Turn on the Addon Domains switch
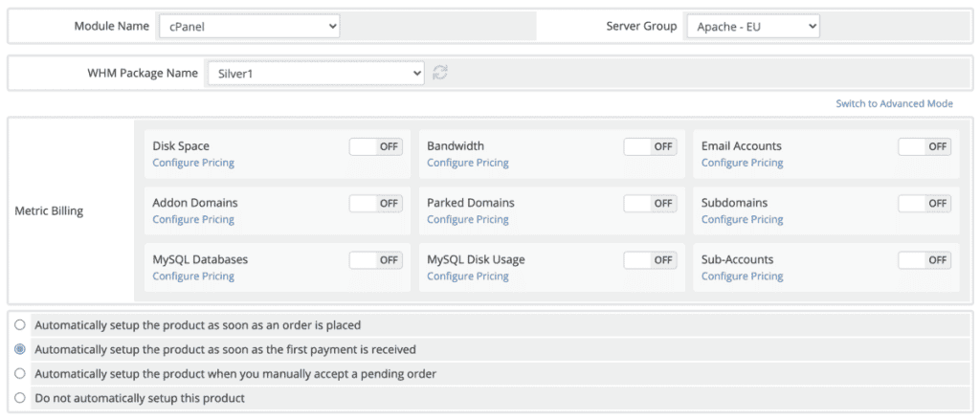Screen dimensions: 980x420 pos(376,203)
